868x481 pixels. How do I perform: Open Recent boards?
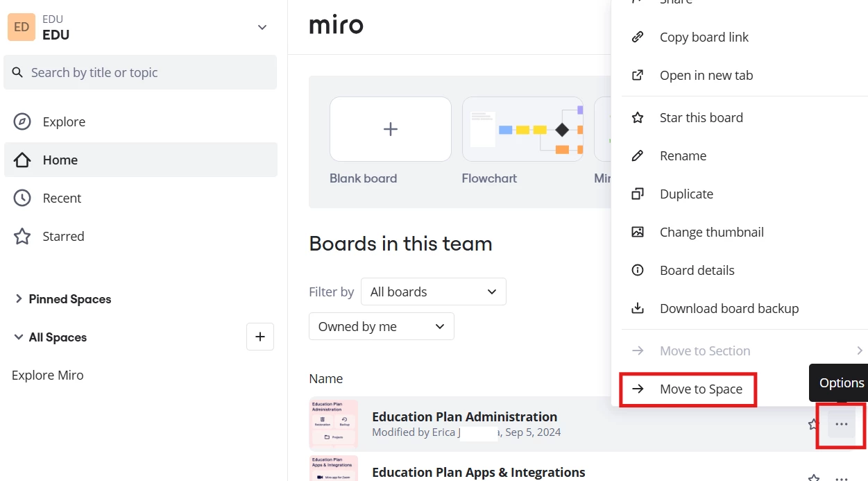(141, 198)
